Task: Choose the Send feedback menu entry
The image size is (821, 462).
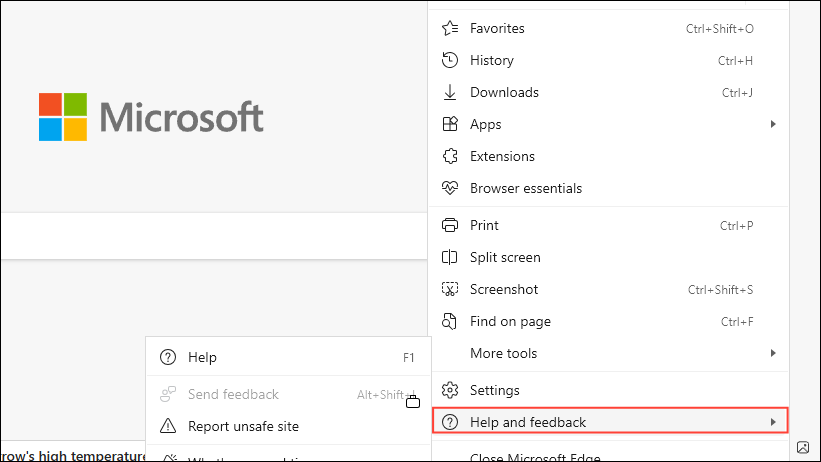Action: coord(233,395)
